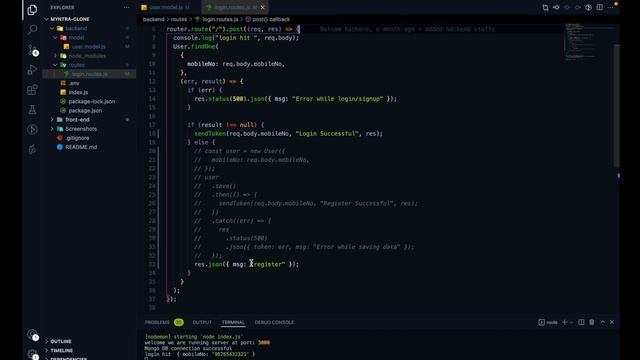Click the node terminal label
This screenshot has height=360, width=640.
tap(548, 322)
